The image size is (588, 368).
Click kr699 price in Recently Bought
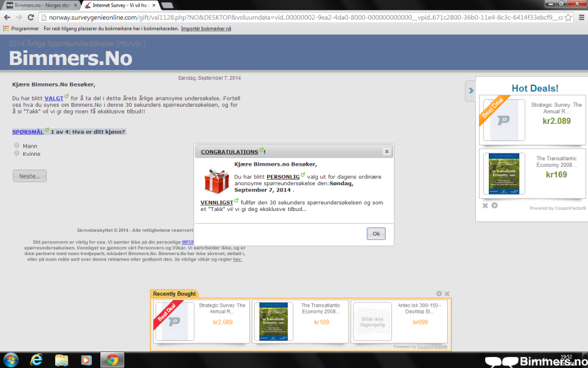point(420,322)
